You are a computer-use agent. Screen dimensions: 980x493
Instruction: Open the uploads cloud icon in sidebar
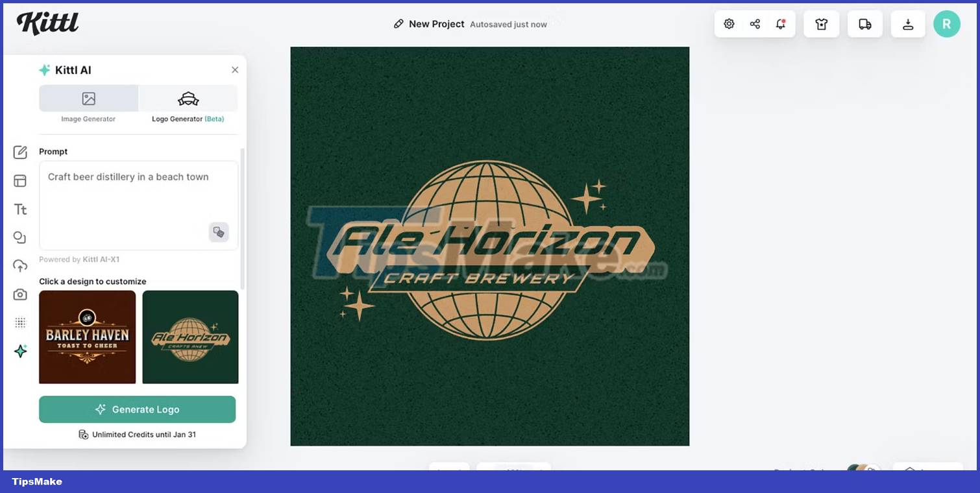tap(20, 266)
